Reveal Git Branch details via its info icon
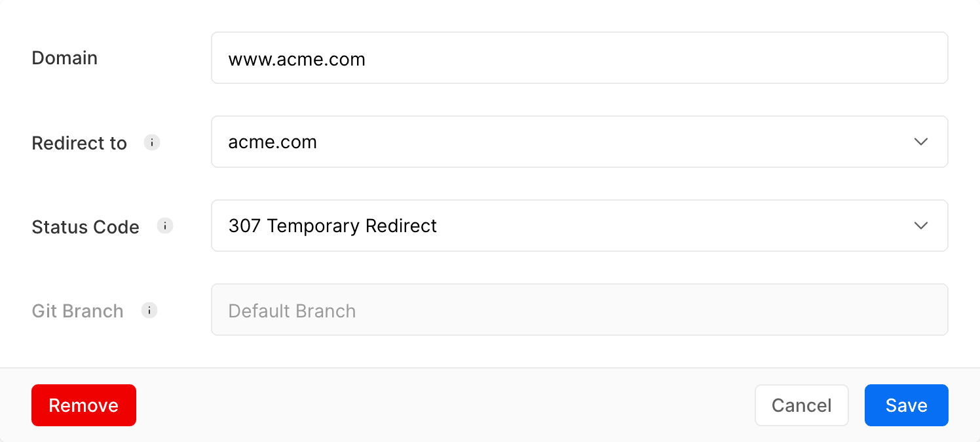Viewport: 980px width, 442px height. pyautogui.click(x=149, y=311)
